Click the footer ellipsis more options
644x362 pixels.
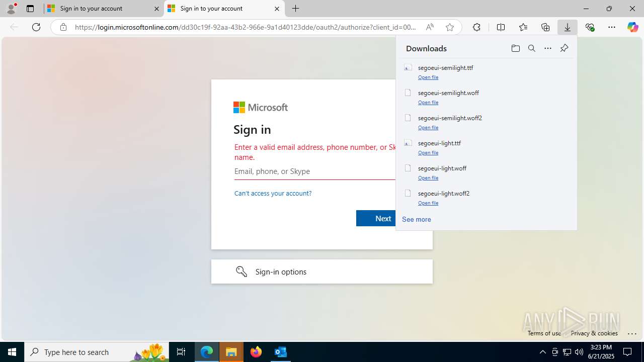coord(632,333)
